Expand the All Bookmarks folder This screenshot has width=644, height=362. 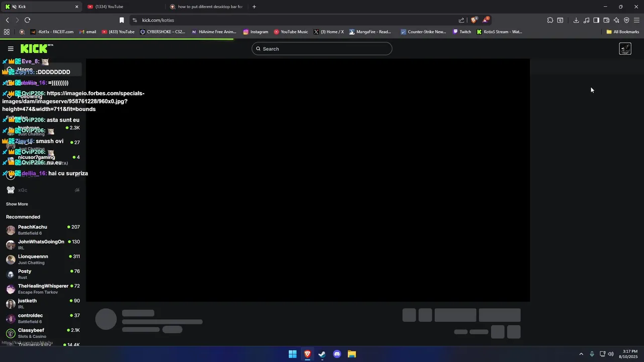(x=622, y=32)
